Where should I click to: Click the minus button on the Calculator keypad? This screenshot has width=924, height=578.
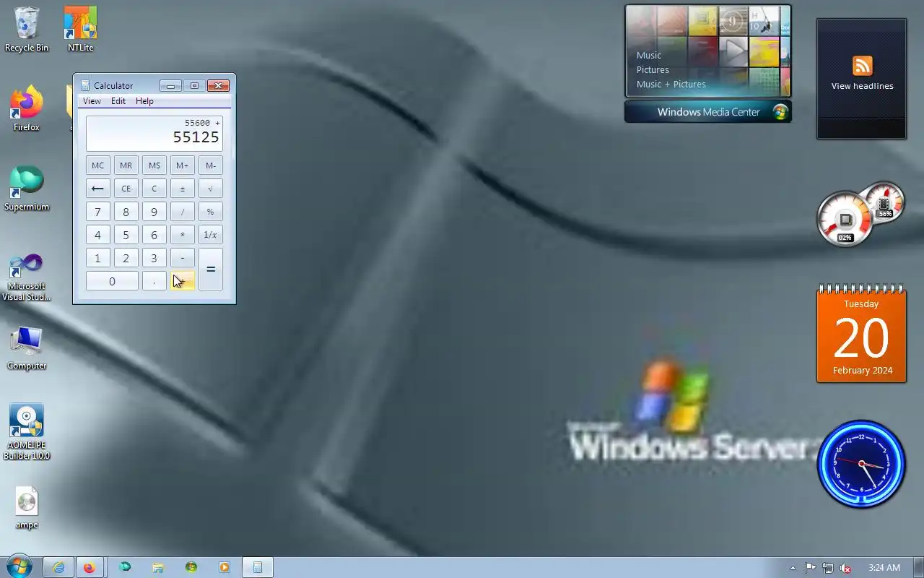[182, 258]
